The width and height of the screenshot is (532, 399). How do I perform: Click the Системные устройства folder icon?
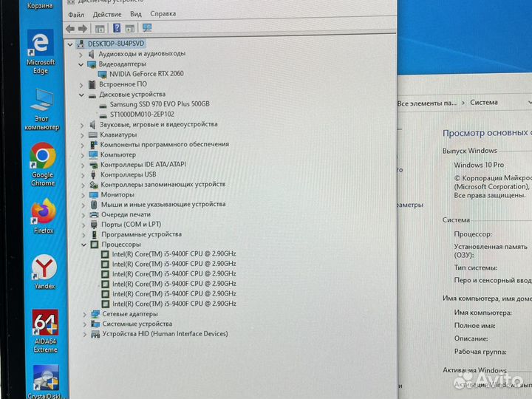click(x=95, y=324)
